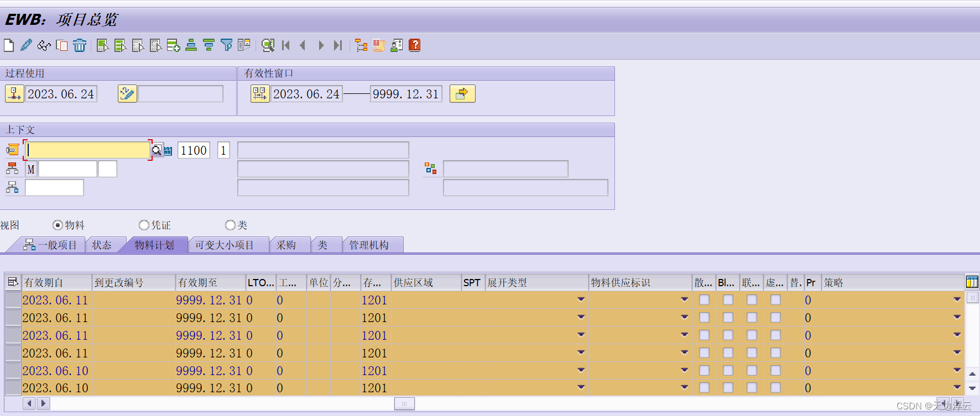
Task: Click the plant field showing 1100
Action: click(x=194, y=150)
